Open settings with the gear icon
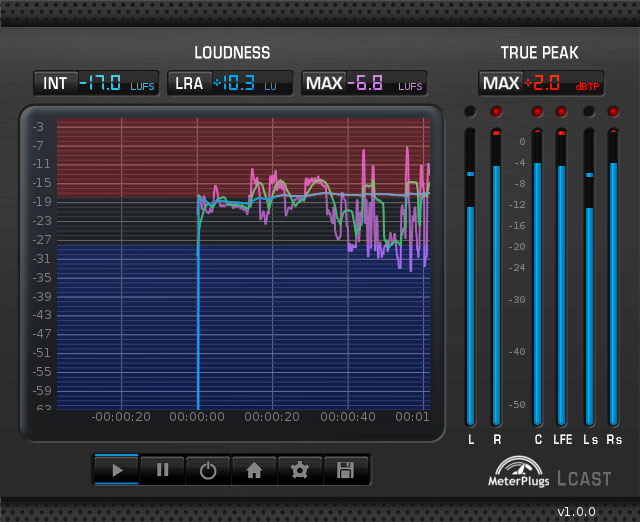Image resolution: width=640 pixels, height=522 pixels. tap(300, 470)
